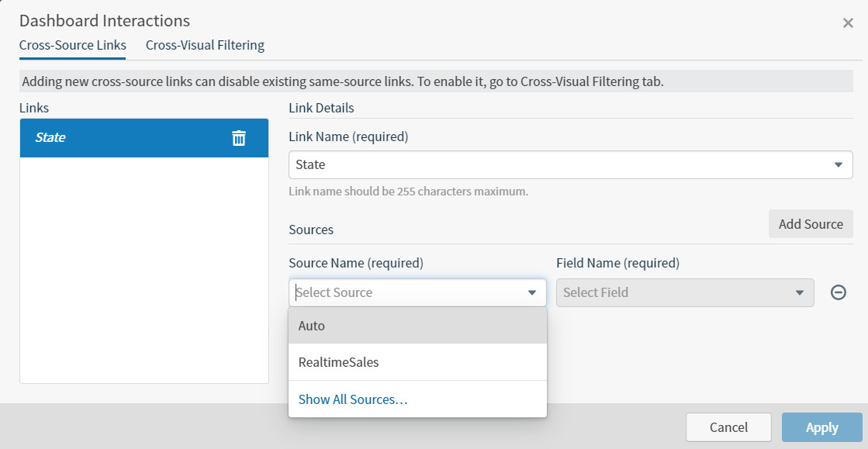The image size is (868, 449).
Task: Focus the Link Name text field
Action: 559,165
